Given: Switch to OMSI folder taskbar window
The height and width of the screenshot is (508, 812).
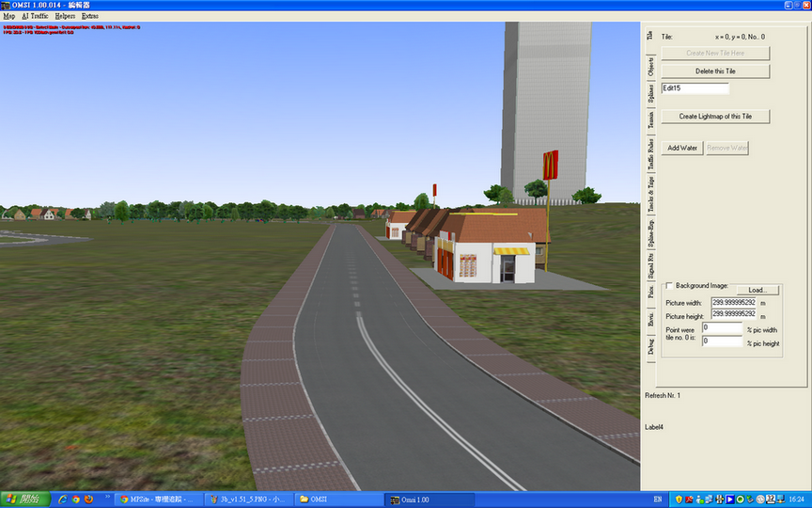Looking at the screenshot, I should point(339,500).
